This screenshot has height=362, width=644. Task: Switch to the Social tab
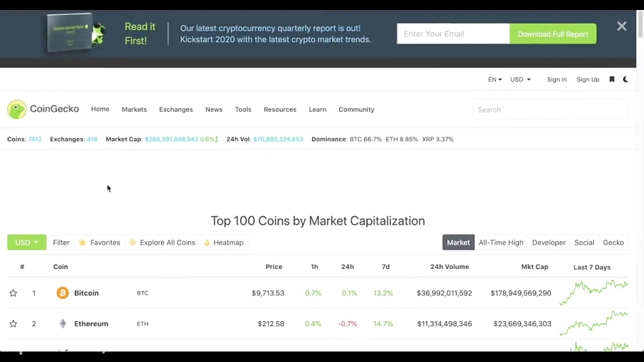(584, 243)
